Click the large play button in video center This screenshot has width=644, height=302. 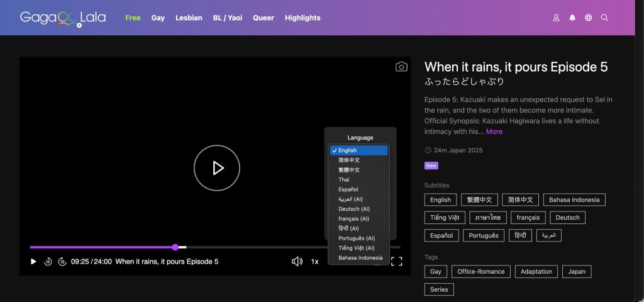[217, 168]
